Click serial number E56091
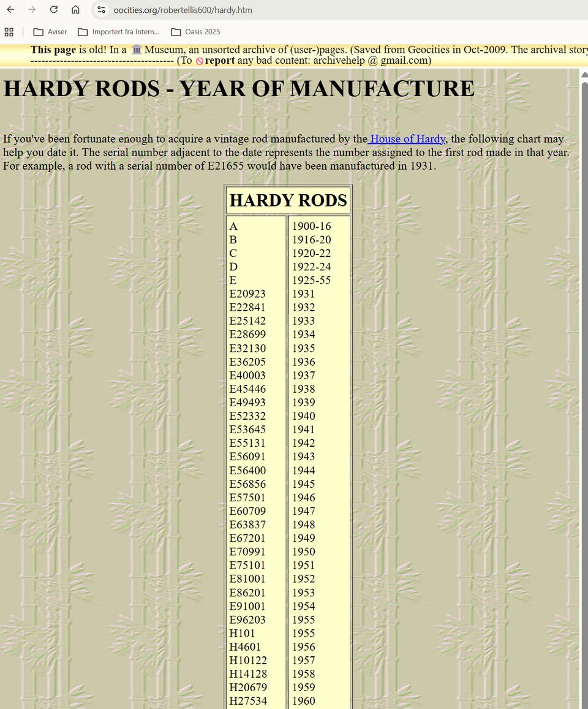This screenshot has height=709, width=588. point(247,457)
